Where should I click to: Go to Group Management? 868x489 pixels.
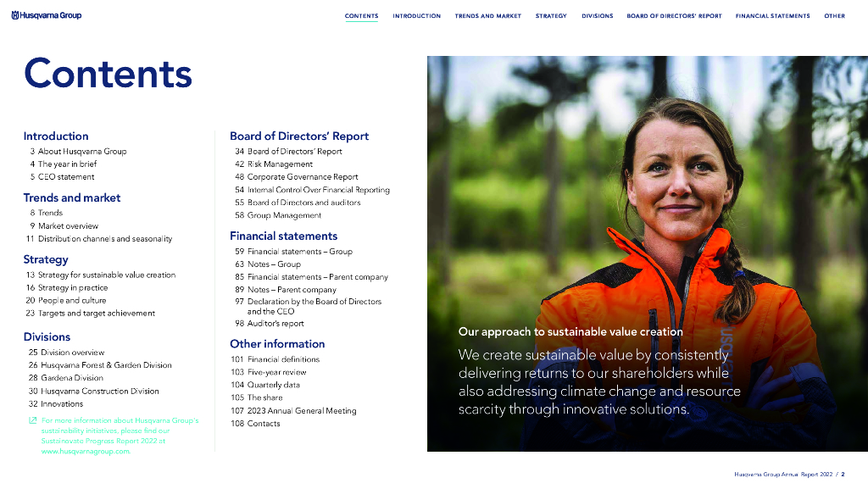[278, 215]
